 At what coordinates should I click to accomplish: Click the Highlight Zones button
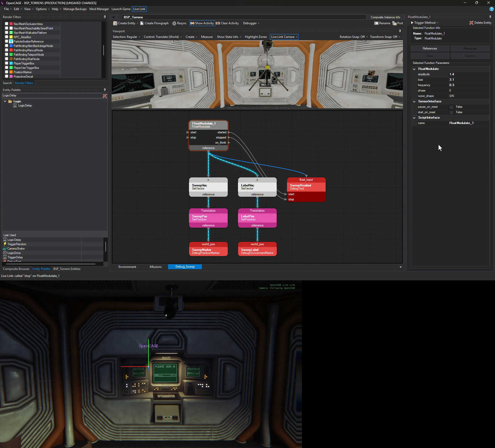click(256, 37)
